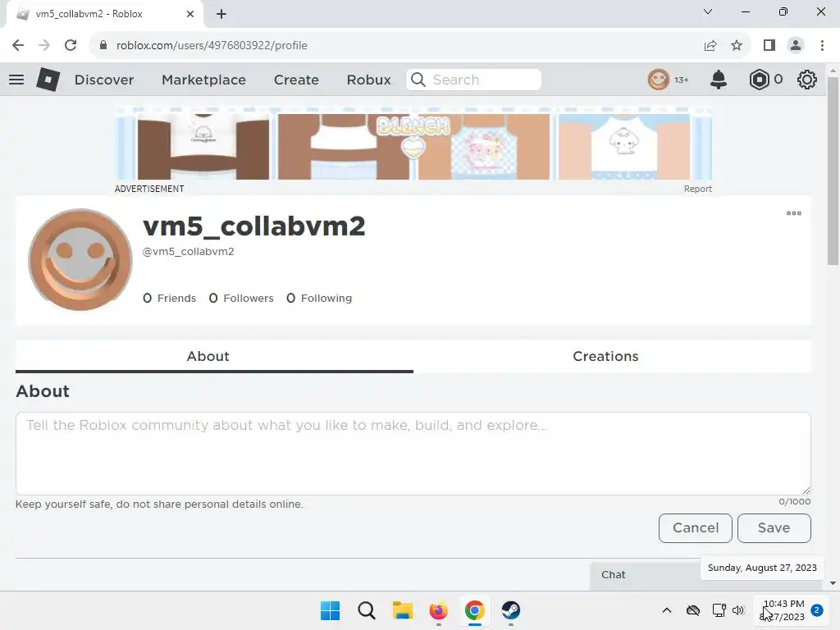Click the Roblox Search field
This screenshot has height=630, width=840.
point(473,80)
